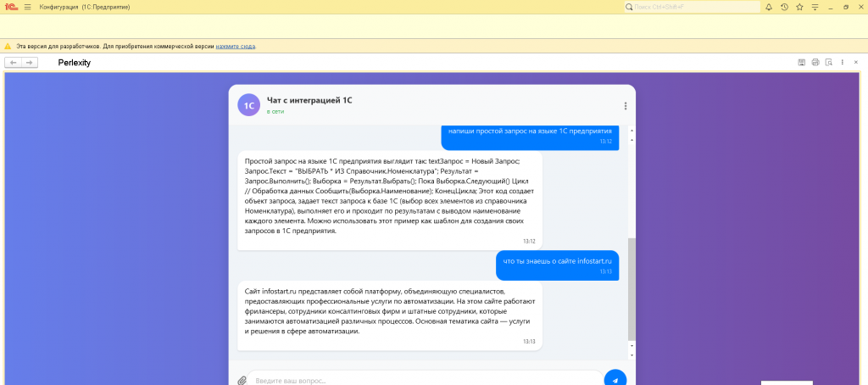The image size is (868, 385).
Task: Open the form's more options menu
Action: pos(843,63)
